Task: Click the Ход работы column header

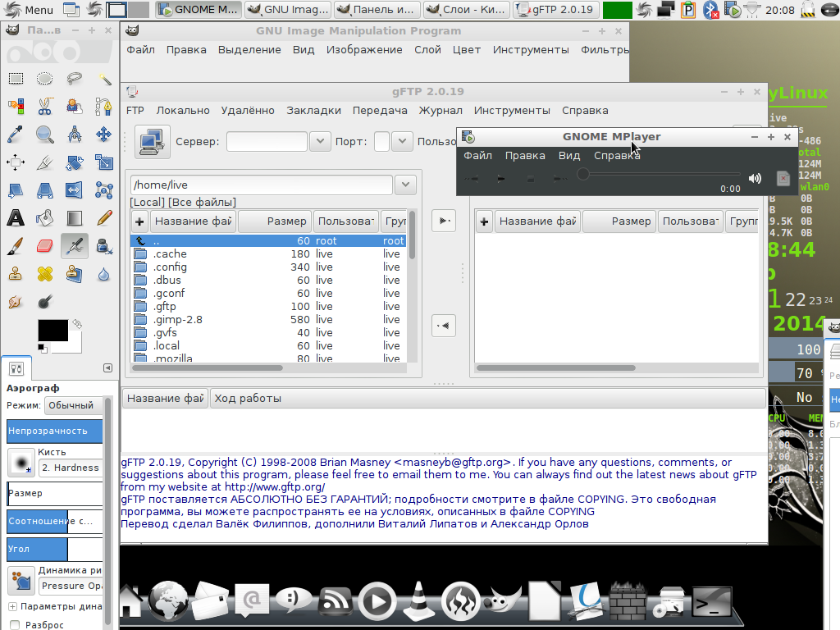Action: pyautogui.click(x=487, y=399)
